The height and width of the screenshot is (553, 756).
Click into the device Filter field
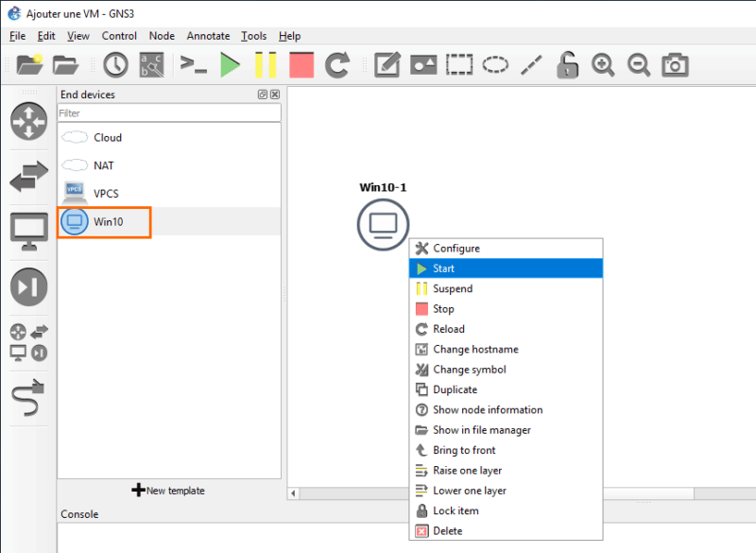click(x=168, y=113)
